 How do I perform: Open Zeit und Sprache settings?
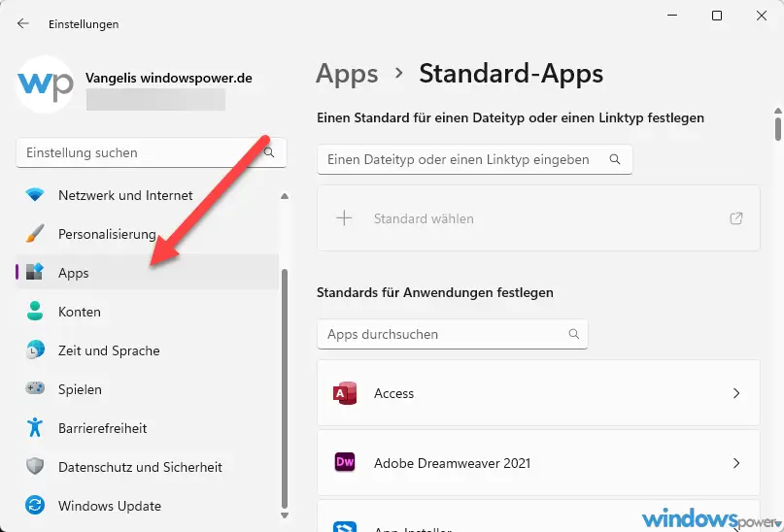click(x=148, y=350)
